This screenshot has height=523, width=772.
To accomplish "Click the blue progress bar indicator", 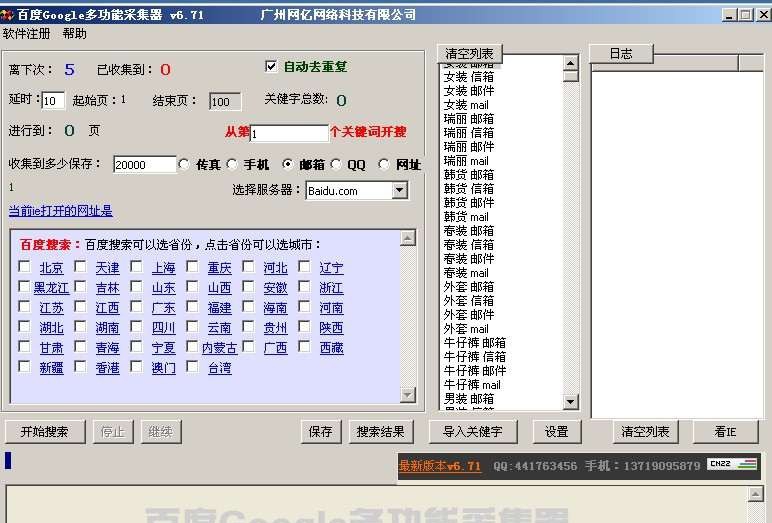I will [x=8, y=460].
